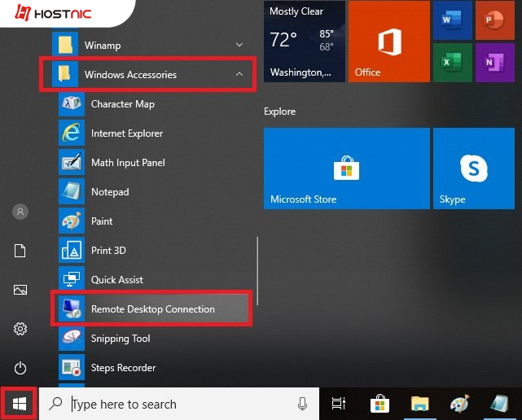
Task: Select Remote Desktop Connection label
Action: point(153,309)
